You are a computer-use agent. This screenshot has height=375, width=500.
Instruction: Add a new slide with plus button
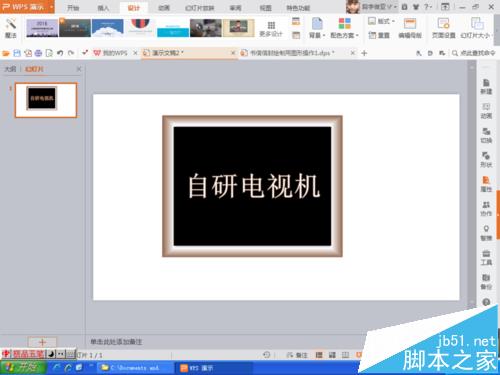(42, 342)
